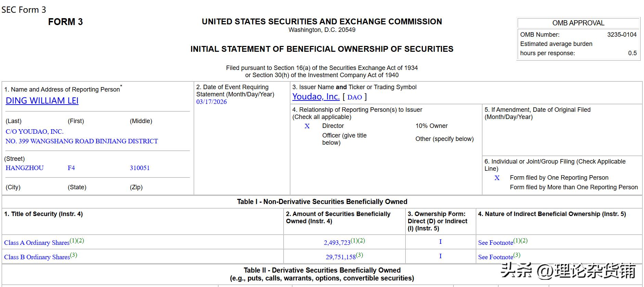Click the 03/17/2026 event date value

pyautogui.click(x=211, y=102)
